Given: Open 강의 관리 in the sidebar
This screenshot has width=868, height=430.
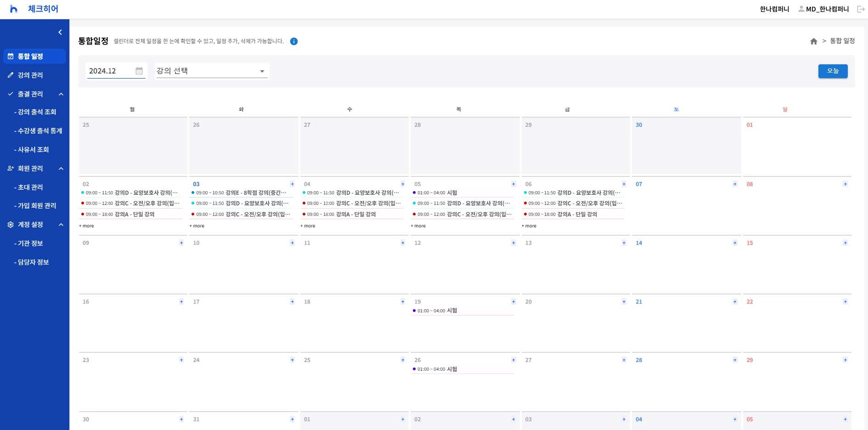Looking at the screenshot, I should point(30,75).
